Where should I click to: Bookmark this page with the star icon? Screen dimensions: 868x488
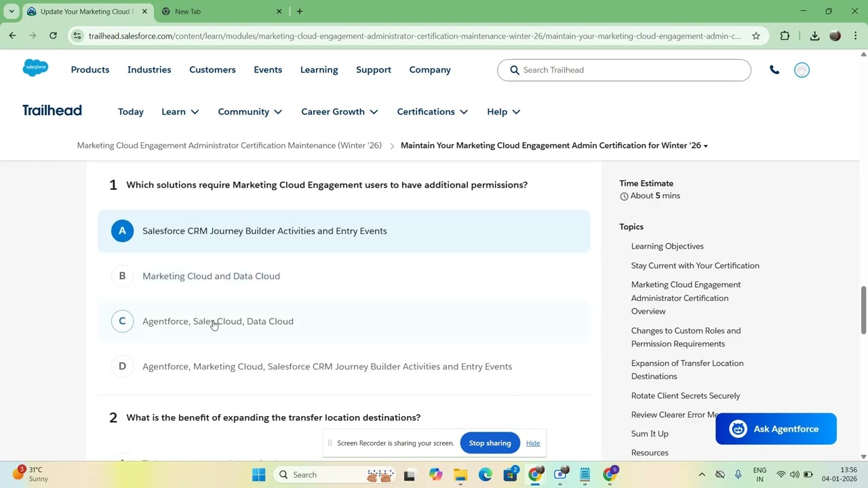[755, 36]
